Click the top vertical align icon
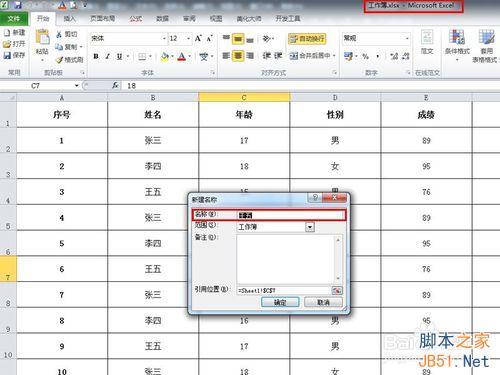 (x=226, y=38)
